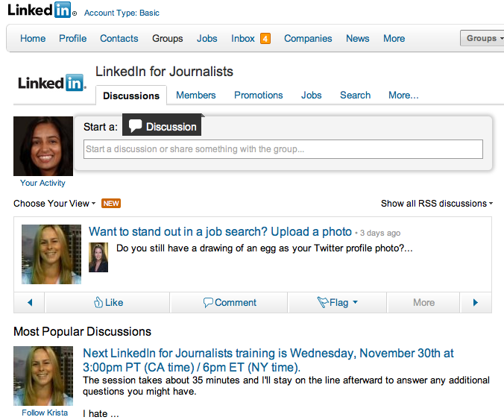Click the Discussion start button
This screenshot has height=420, width=504.
coord(162,125)
